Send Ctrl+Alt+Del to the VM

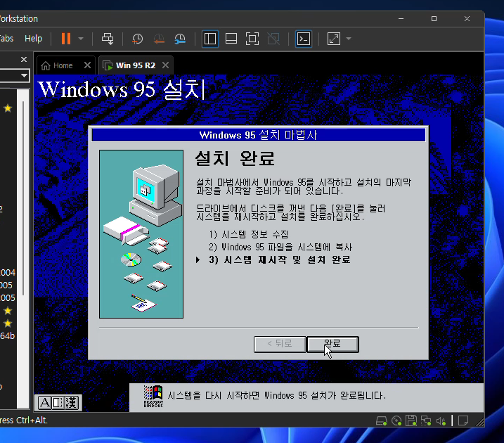[108, 39]
